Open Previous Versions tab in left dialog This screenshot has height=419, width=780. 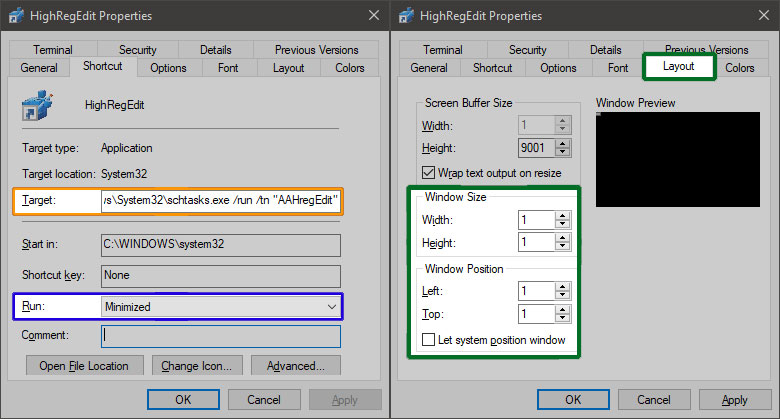[x=316, y=50]
